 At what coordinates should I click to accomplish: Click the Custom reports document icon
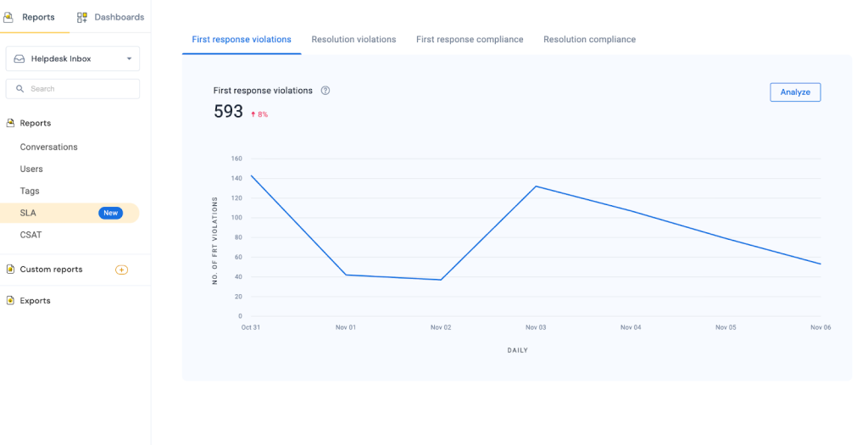[x=10, y=270]
